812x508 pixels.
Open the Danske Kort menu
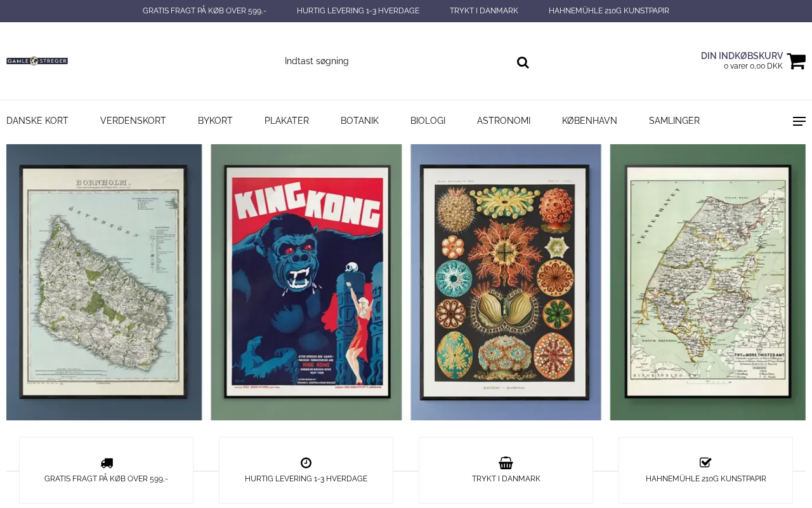[x=37, y=121]
